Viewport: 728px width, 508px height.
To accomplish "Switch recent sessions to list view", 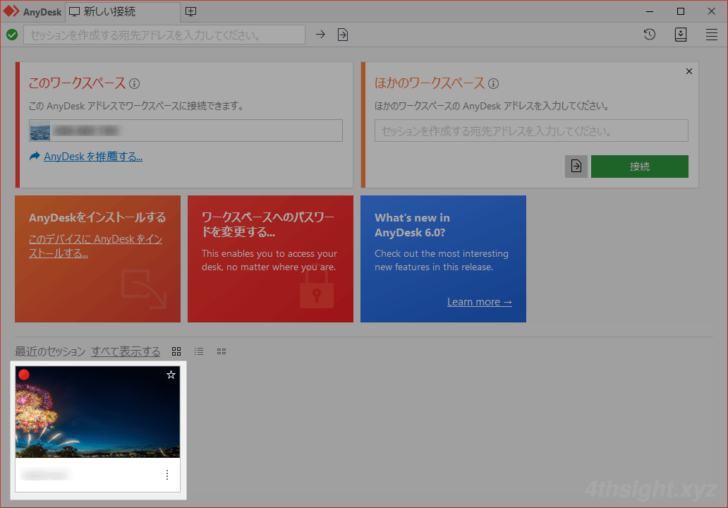I will (199, 352).
